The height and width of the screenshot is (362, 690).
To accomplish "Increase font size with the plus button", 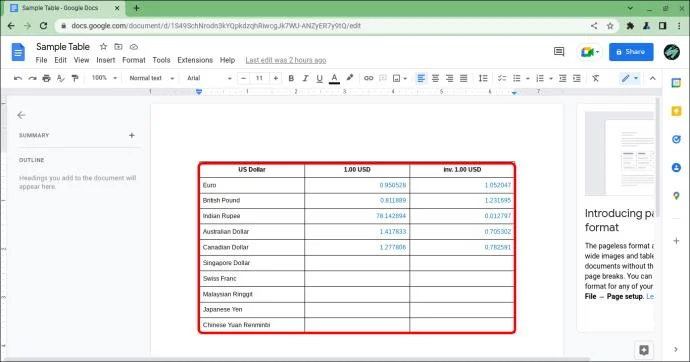I will coord(275,78).
